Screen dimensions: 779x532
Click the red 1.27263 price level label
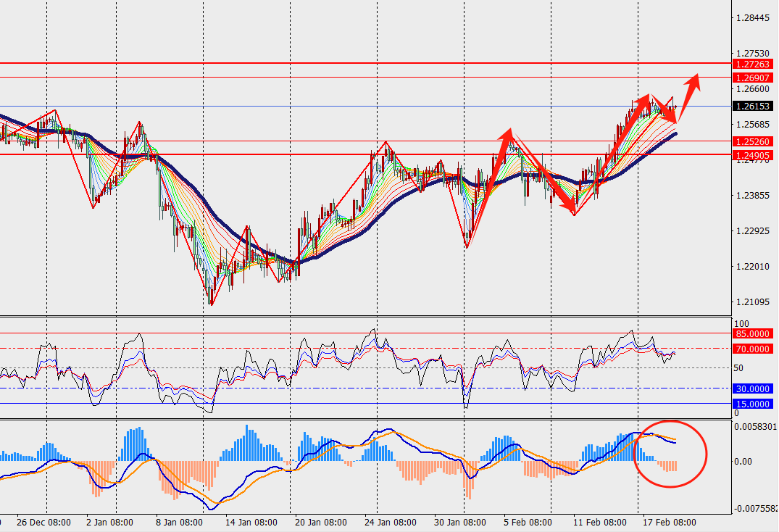tap(752, 64)
